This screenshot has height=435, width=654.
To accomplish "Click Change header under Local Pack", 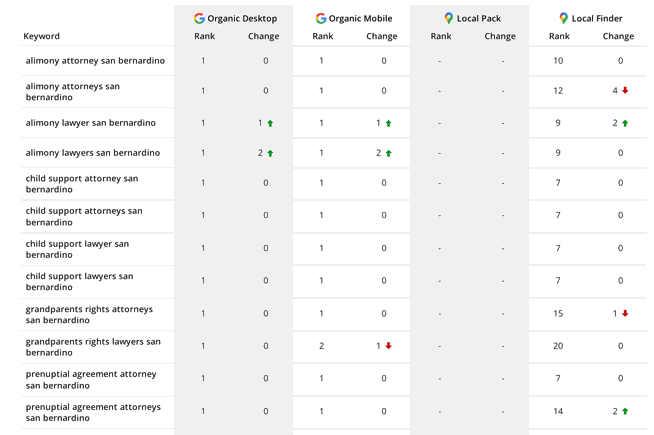I will click(500, 36).
